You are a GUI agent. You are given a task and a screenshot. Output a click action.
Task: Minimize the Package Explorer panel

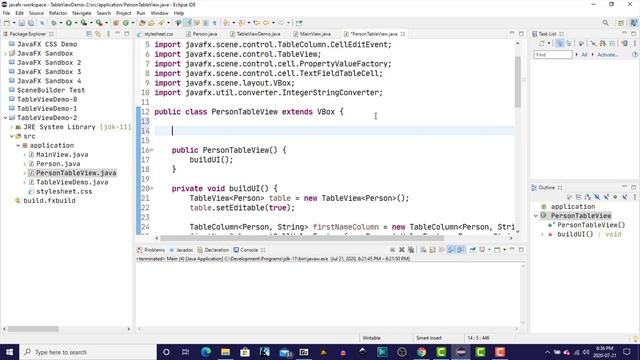point(118,33)
